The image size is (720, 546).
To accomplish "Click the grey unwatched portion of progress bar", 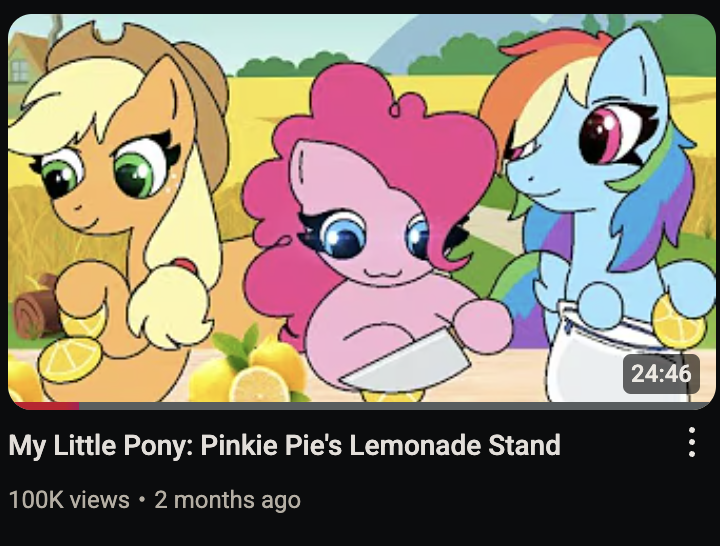I will pos(395,406).
